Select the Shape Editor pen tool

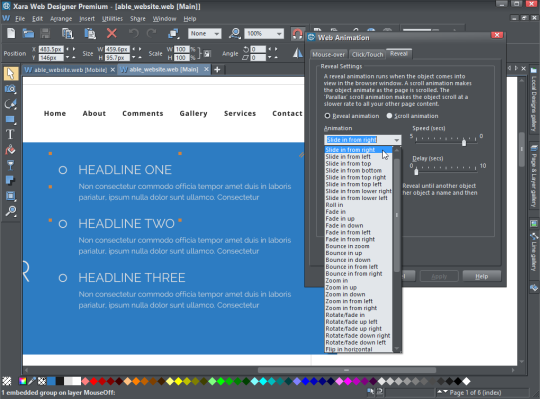[x=10, y=104]
